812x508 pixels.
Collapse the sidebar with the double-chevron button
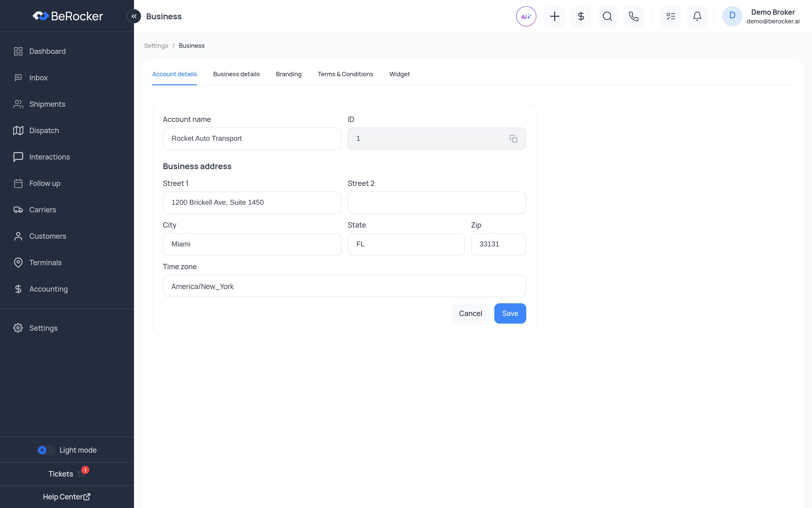click(134, 16)
